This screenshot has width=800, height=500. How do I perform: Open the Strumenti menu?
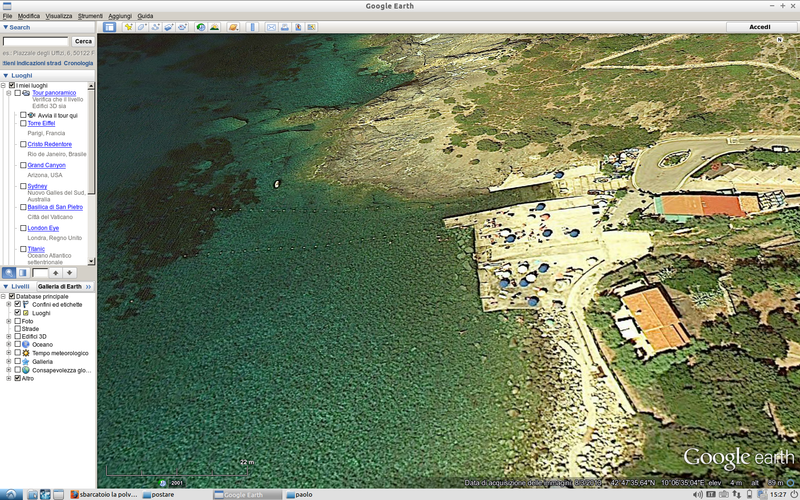pyautogui.click(x=90, y=16)
